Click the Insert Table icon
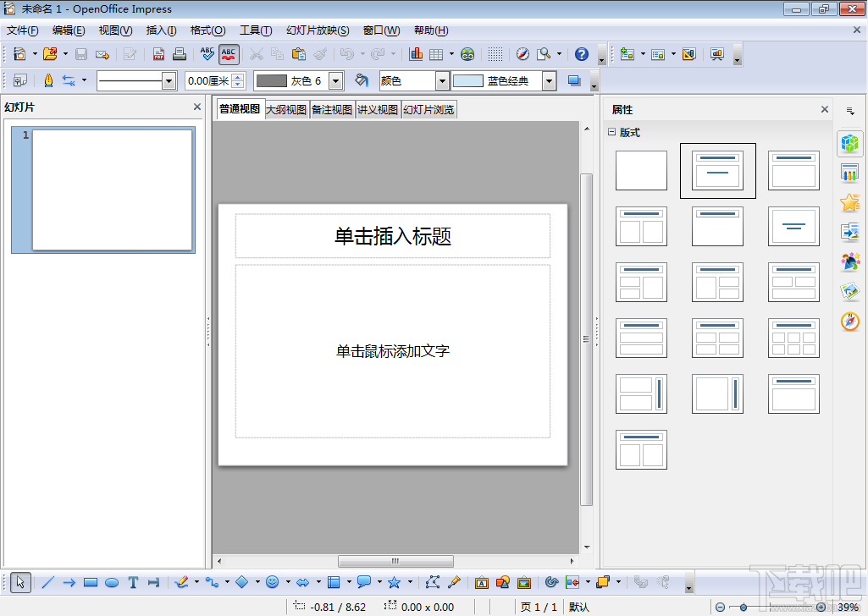The image size is (868, 616). pos(436,54)
